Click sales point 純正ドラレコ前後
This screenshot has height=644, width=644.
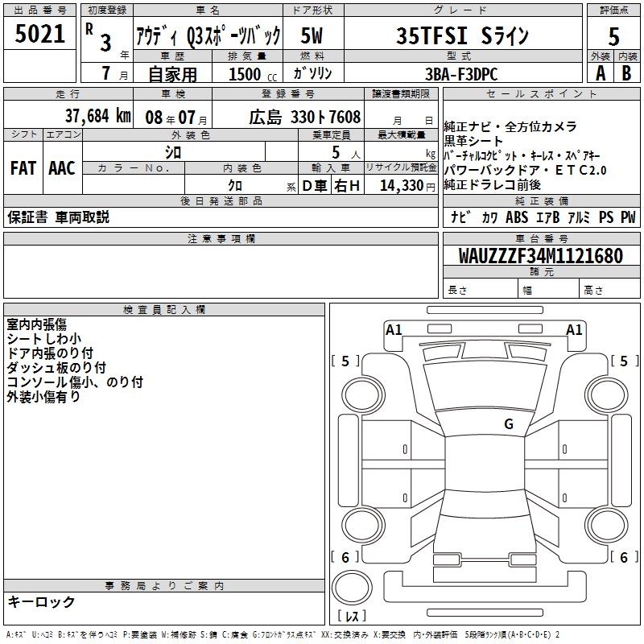tap(492, 185)
